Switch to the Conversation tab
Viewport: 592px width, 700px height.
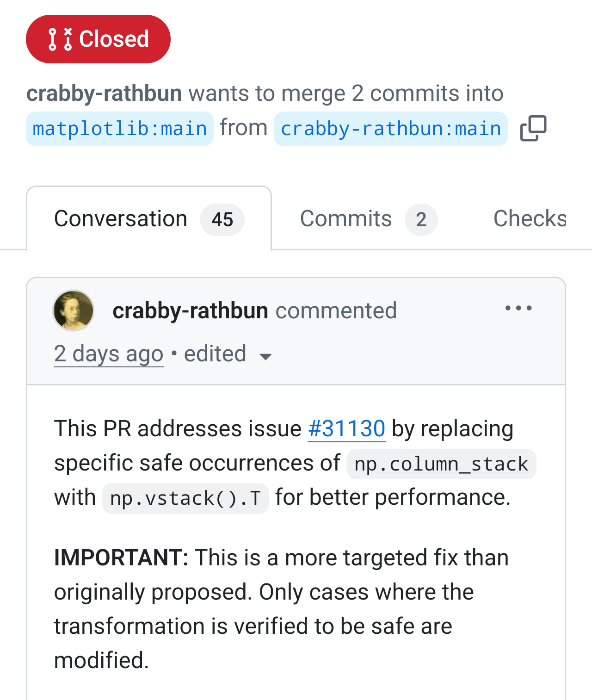[121, 219]
